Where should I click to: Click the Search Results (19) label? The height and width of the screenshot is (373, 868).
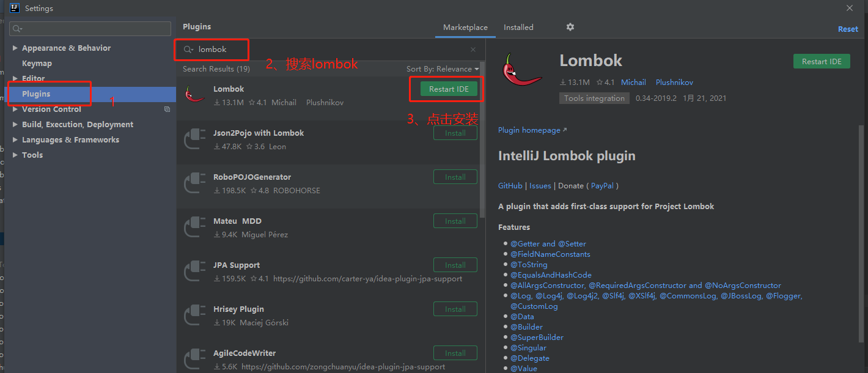tap(216, 69)
